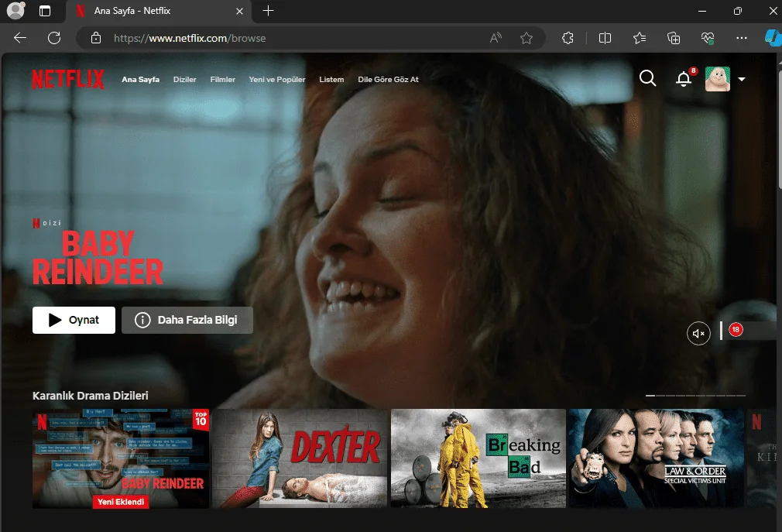
Task: Click the TOP 10 badge
Action: [201, 419]
